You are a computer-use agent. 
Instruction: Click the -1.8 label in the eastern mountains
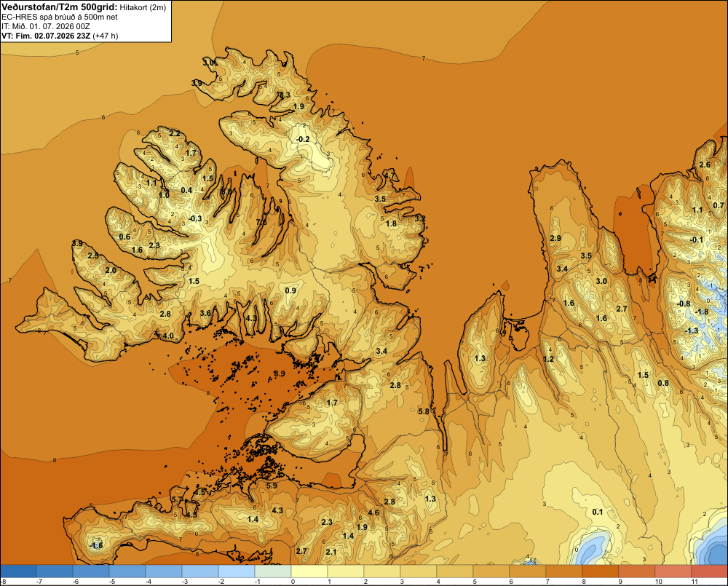click(703, 312)
